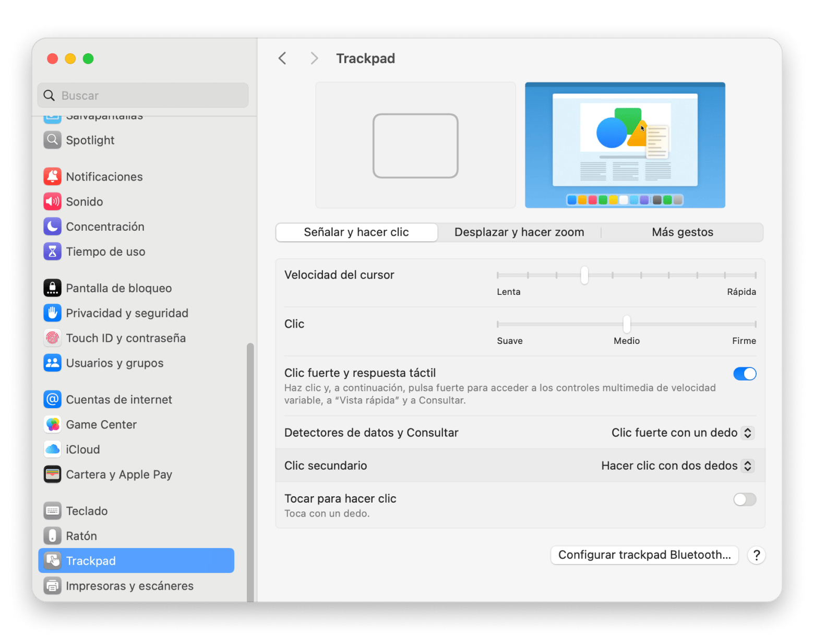Switch to Desplazar y hacer zoom tab

click(519, 233)
